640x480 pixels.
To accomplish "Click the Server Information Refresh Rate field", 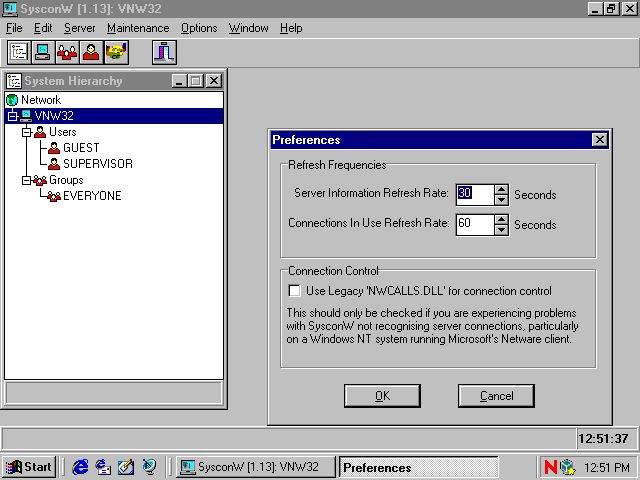I will tap(475, 195).
